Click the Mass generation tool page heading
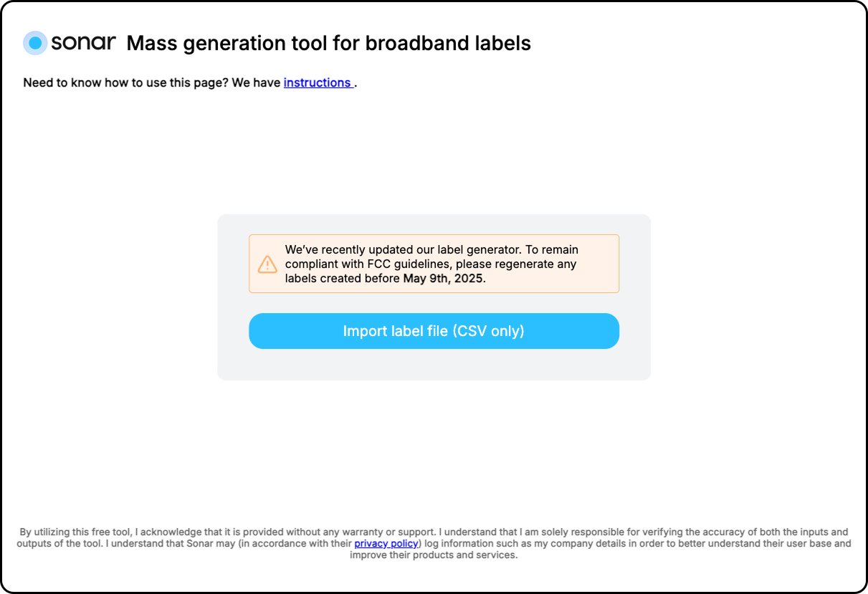Viewport: 868px width, 594px height. click(x=329, y=43)
